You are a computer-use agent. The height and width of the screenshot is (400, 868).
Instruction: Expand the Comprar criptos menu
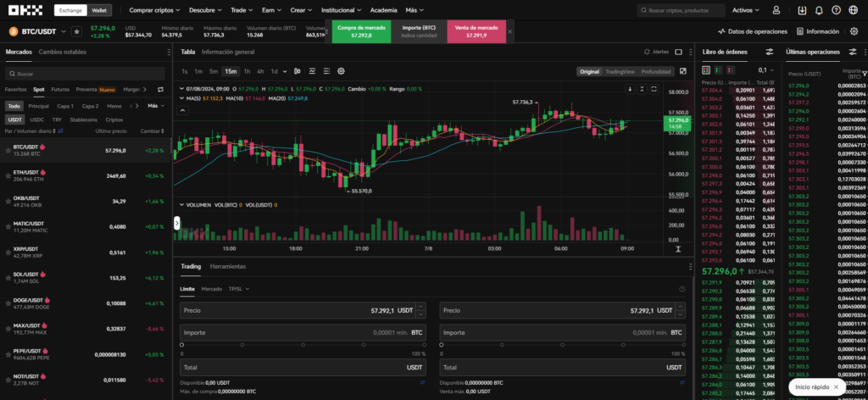[x=154, y=10]
